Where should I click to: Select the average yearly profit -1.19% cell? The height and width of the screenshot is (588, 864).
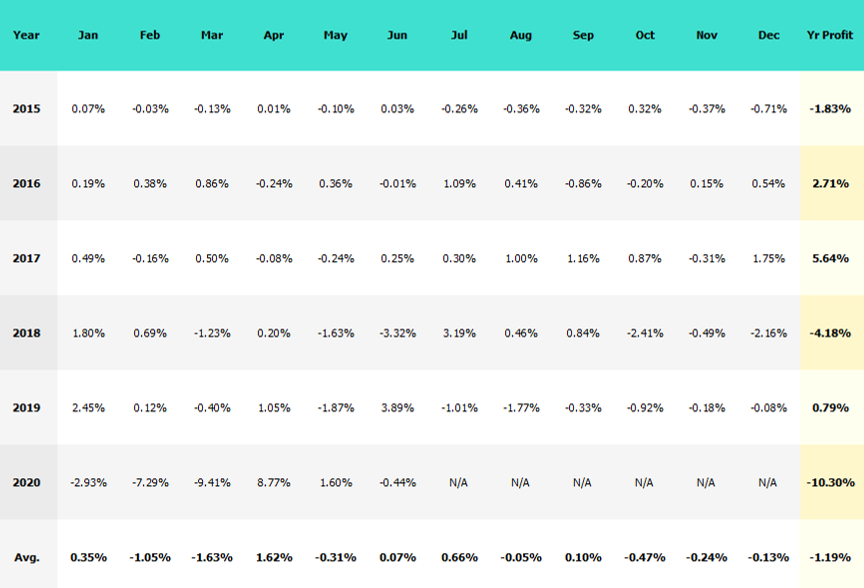[830, 557]
